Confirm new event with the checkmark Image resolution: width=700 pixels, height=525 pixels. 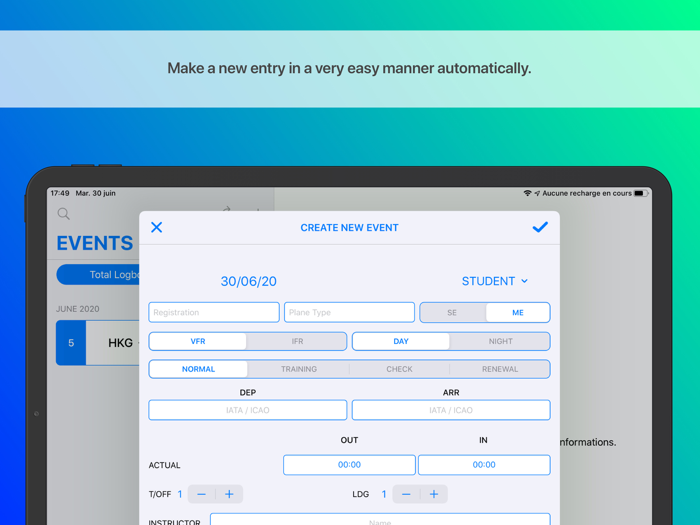(540, 227)
